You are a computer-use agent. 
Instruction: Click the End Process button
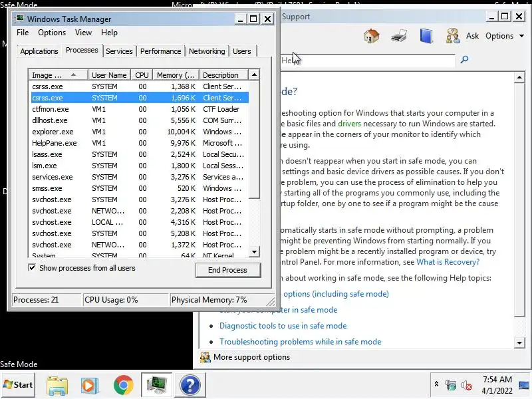click(227, 270)
